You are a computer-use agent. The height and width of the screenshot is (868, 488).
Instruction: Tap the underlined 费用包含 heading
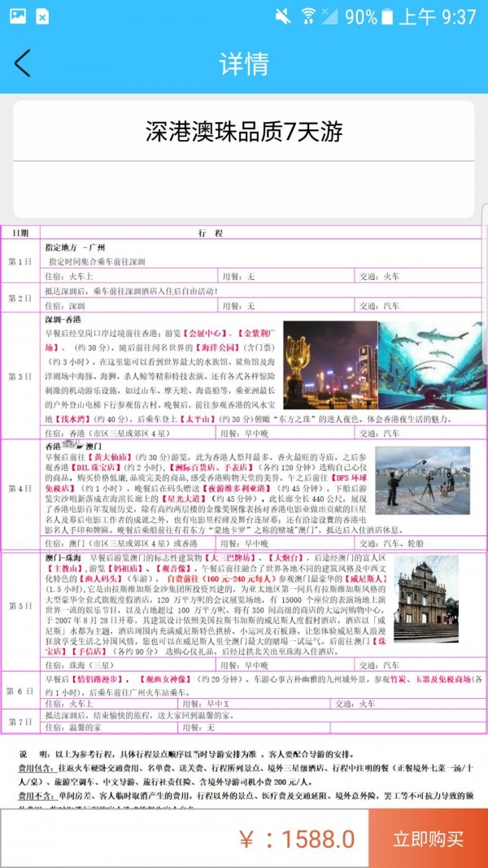pos(36,767)
